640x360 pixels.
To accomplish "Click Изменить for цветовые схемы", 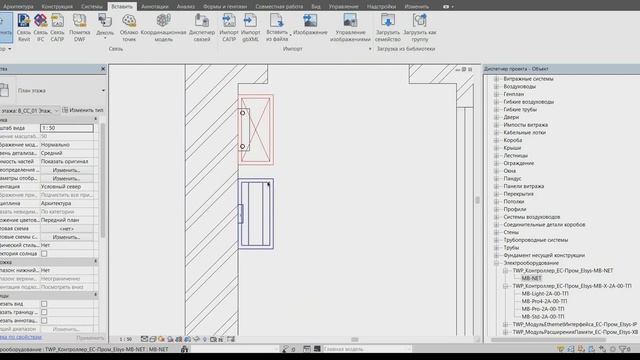I will coord(67,237).
